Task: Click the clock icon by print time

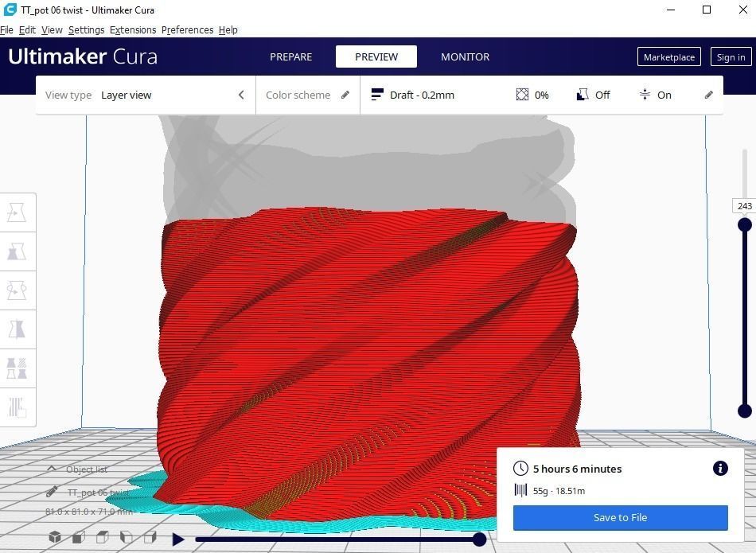Action: pos(520,468)
